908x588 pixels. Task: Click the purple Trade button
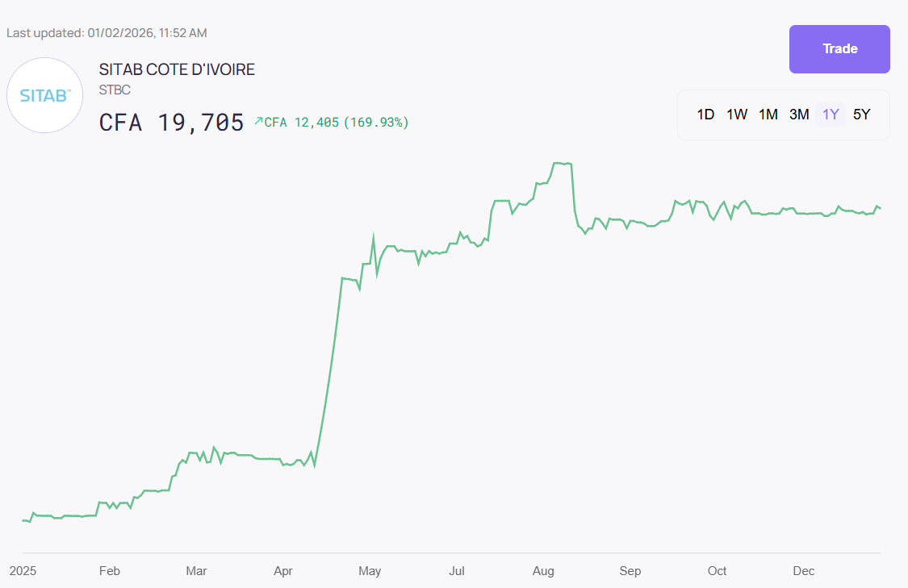[x=839, y=49]
